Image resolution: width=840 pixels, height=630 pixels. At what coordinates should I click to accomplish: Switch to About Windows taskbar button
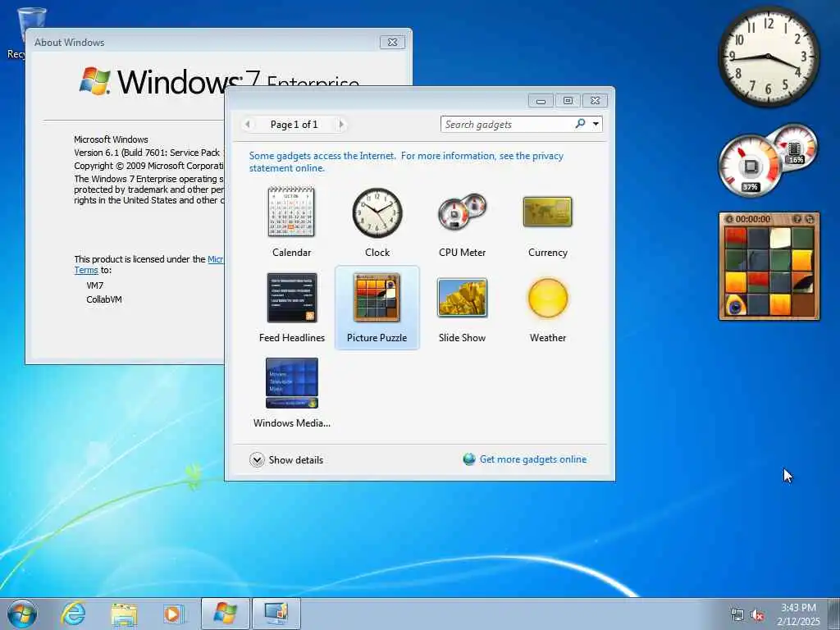(225, 614)
